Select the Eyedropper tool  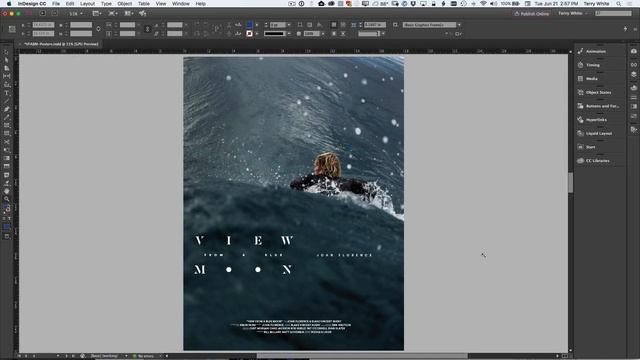click(7, 183)
